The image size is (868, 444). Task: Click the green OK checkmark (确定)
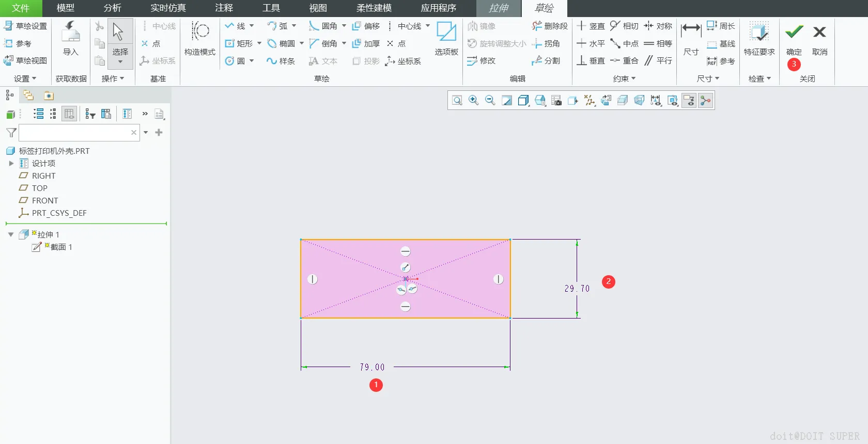pyautogui.click(x=794, y=39)
